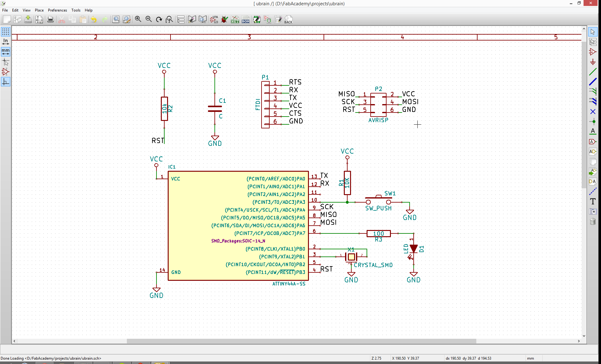
Task: Generate bill of materials with BOM icon
Action: coord(246,20)
